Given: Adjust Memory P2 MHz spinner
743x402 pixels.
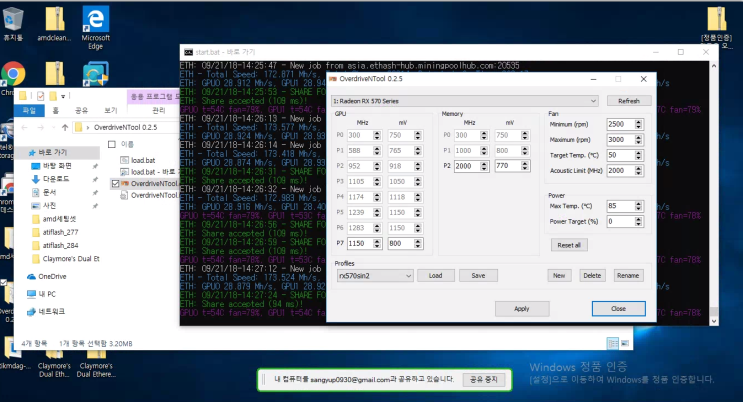Looking at the screenshot, I should pos(484,166).
